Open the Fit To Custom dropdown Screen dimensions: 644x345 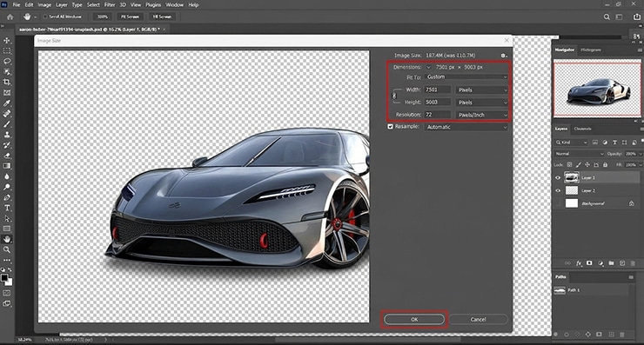(466, 76)
